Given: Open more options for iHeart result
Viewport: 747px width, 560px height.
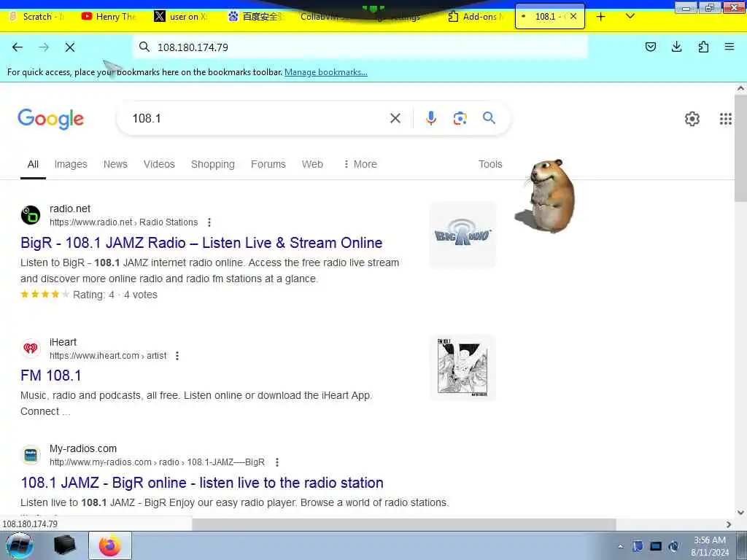Looking at the screenshot, I should pos(177,356).
